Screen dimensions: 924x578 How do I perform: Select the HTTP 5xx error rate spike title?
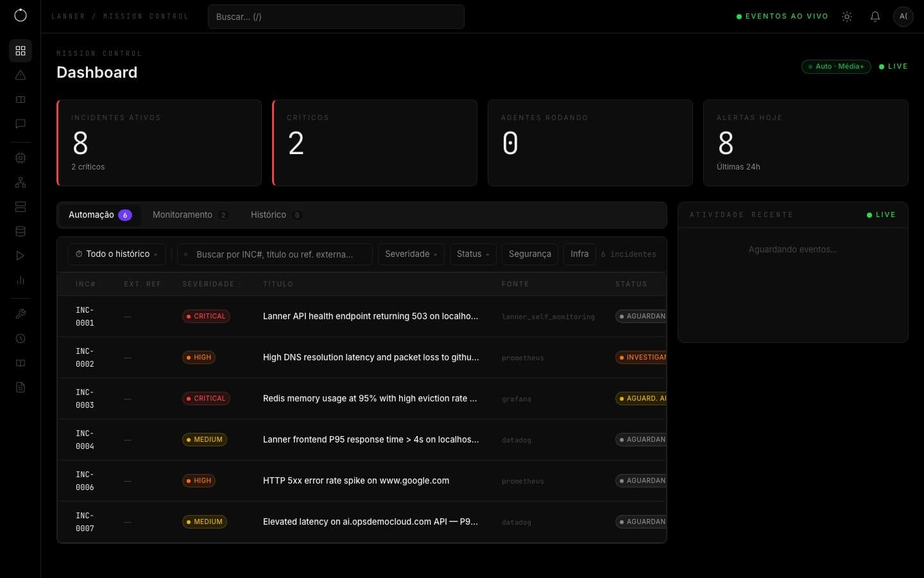click(x=356, y=481)
